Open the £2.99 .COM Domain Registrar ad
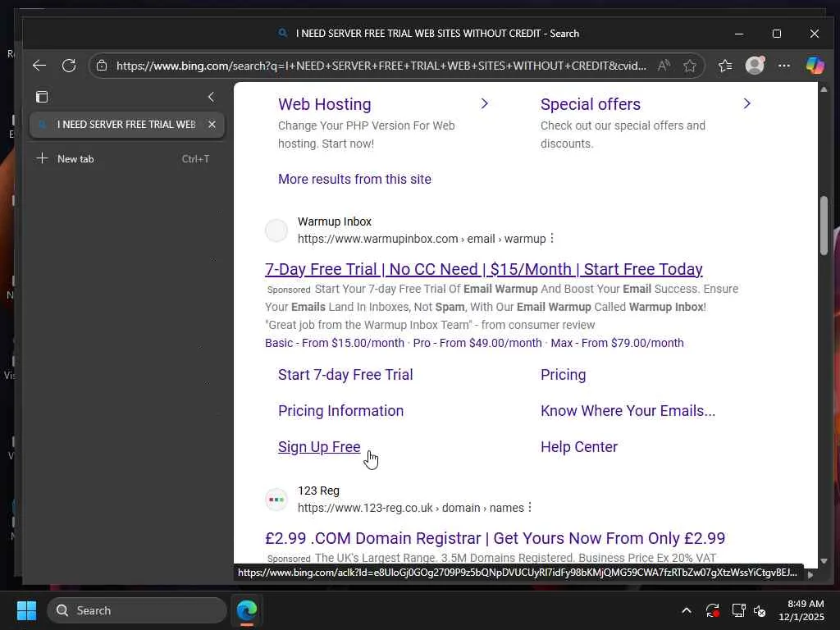 (495, 538)
